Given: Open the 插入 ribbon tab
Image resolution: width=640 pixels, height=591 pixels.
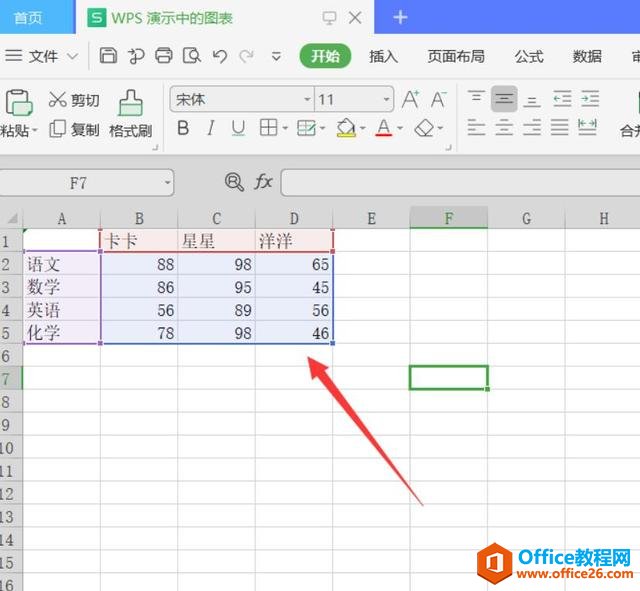Looking at the screenshot, I should point(383,56).
